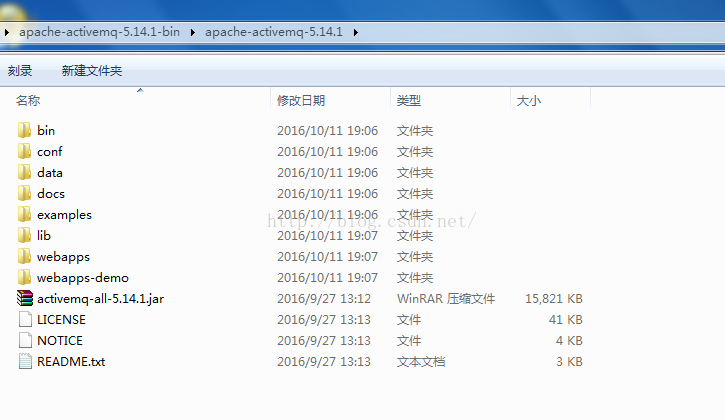The width and height of the screenshot is (725, 420).
Task: Click the WinRAR 压缩文件 type cell
Action: 446,298
